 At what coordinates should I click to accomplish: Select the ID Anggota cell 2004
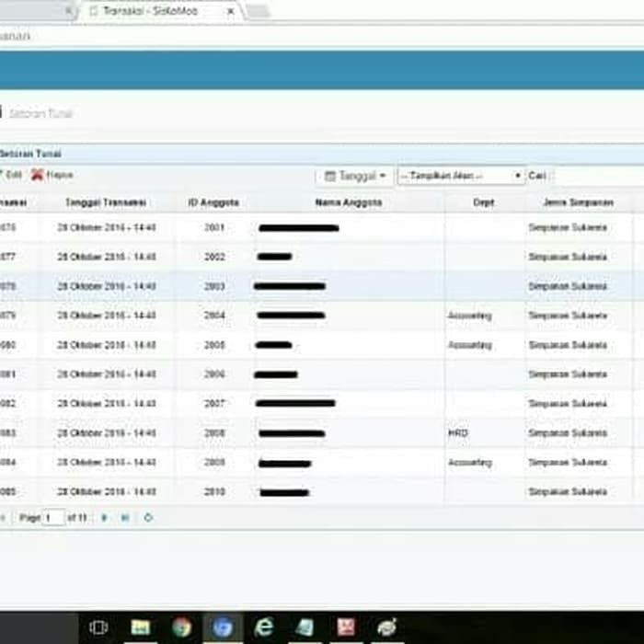tap(214, 316)
